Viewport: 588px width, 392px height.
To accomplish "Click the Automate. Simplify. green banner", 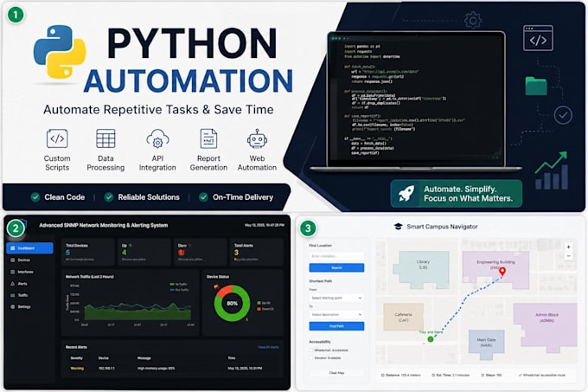I will tap(456, 194).
